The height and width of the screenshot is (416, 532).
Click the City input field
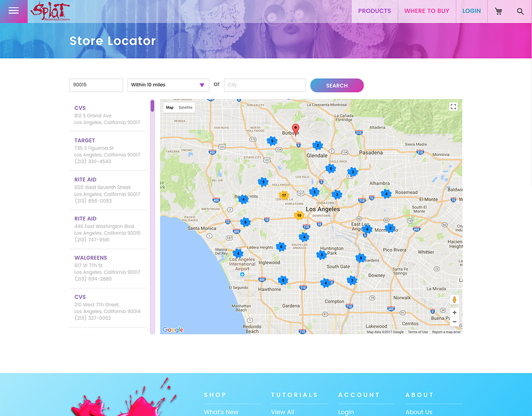[x=265, y=85]
